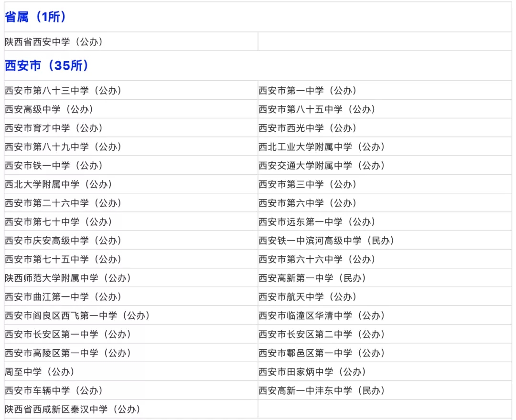Select 西安市田家炳中学(公办) cell
516x420 pixels.
click(x=385, y=371)
